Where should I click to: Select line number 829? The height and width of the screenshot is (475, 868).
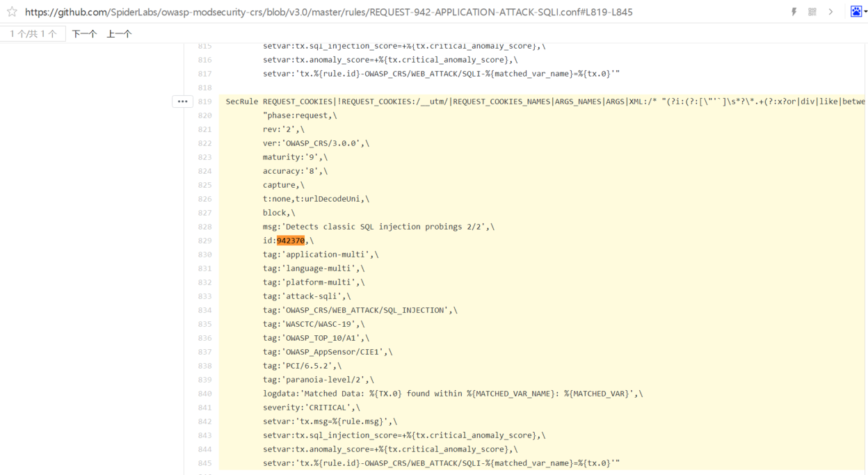tap(204, 241)
